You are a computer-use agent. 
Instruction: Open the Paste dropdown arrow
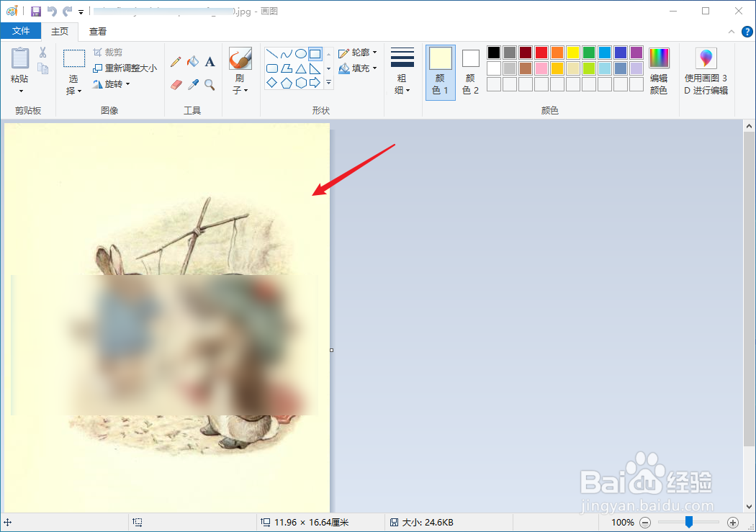click(x=21, y=91)
